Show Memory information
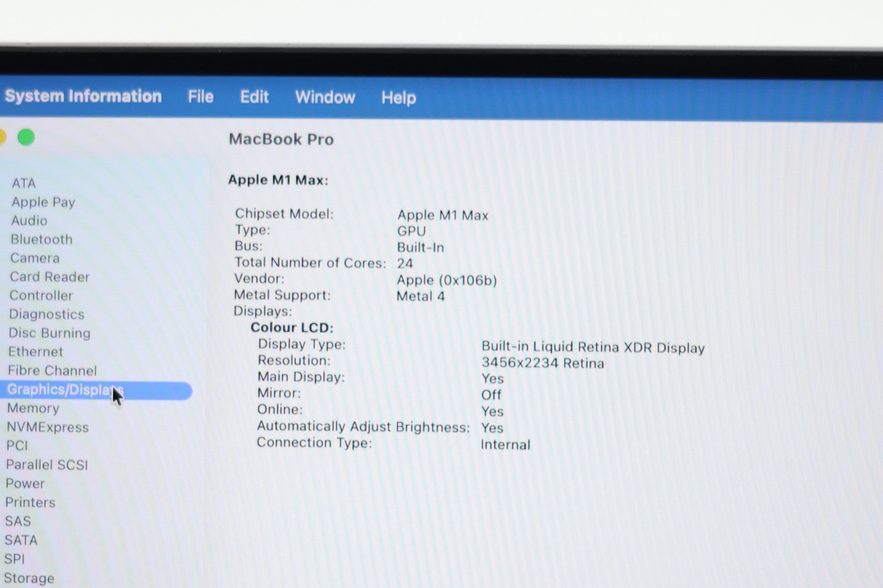Image resolution: width=883 pixels, height=588 pixels. point(33,408)
